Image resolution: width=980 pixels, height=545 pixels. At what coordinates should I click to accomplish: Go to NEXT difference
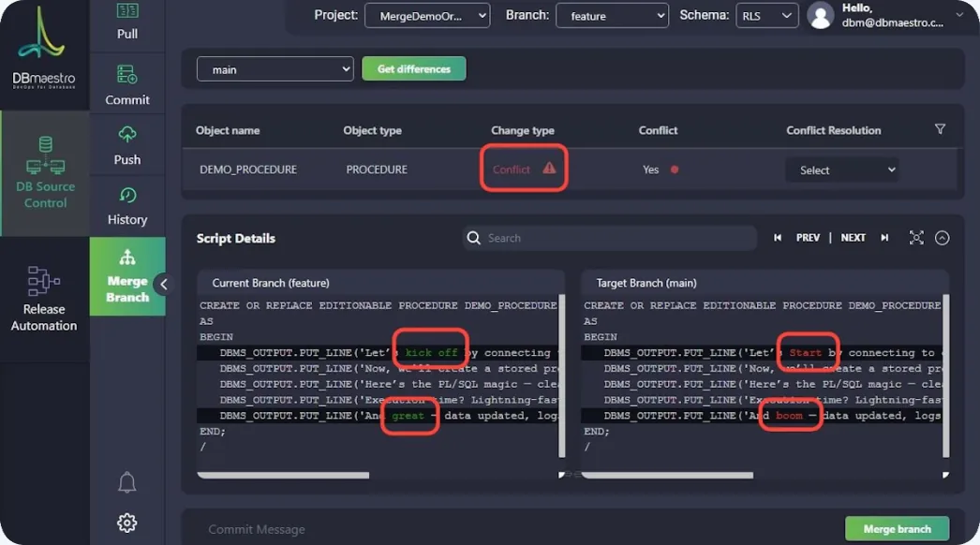(x=854, y=238)
